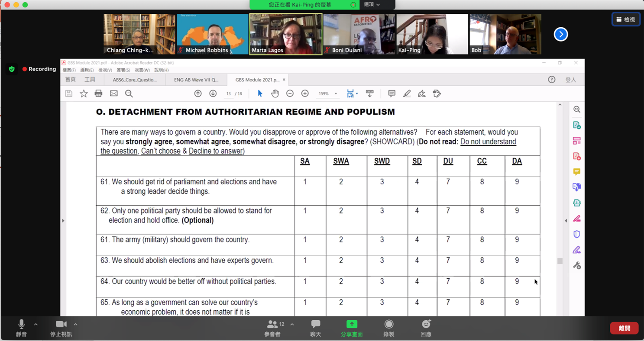Click the zoom out minus icon

[x=290, y=93]
